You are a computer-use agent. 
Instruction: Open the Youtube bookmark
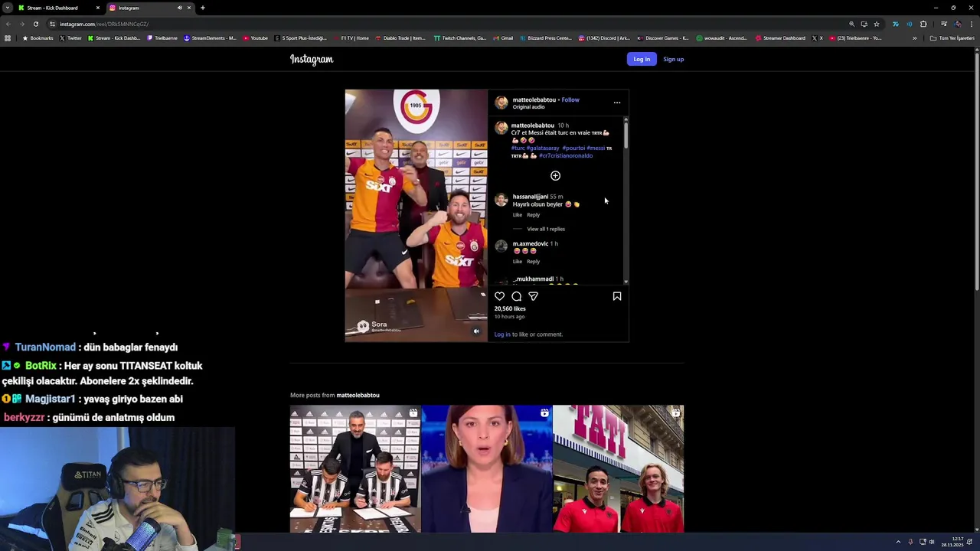tap(256, 38)
